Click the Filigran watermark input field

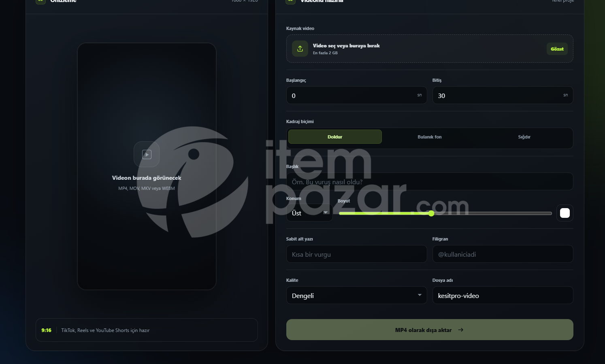(x=503, y=254)
